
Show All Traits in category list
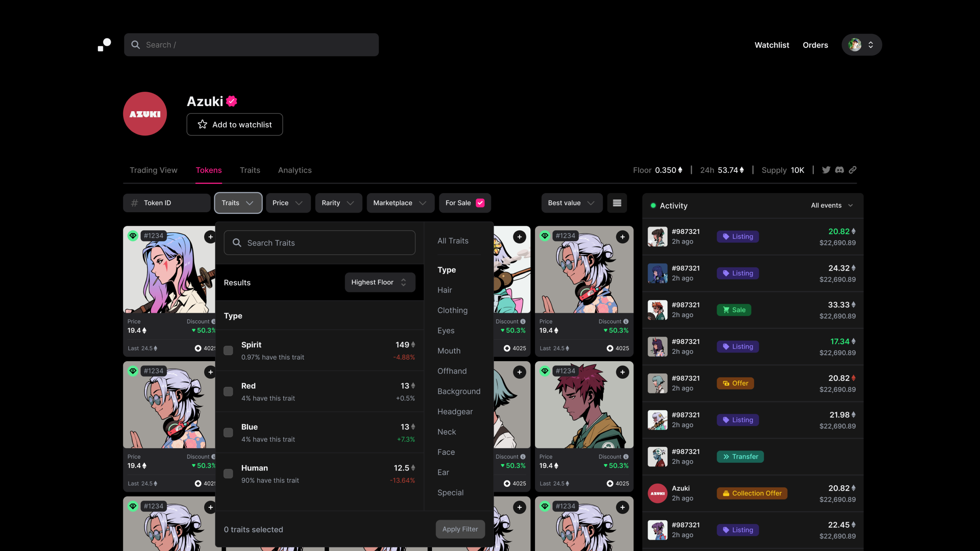tap(453, 241)
